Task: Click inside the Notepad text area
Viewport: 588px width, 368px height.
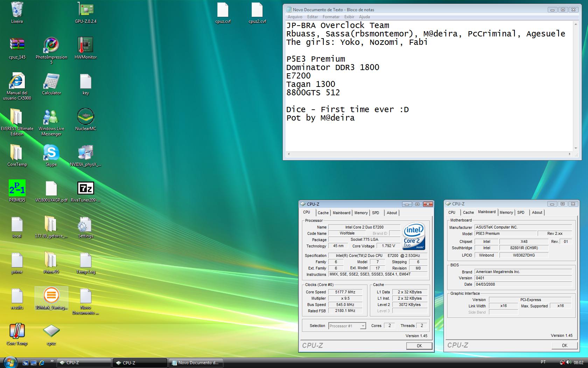Action: [429, 86]
